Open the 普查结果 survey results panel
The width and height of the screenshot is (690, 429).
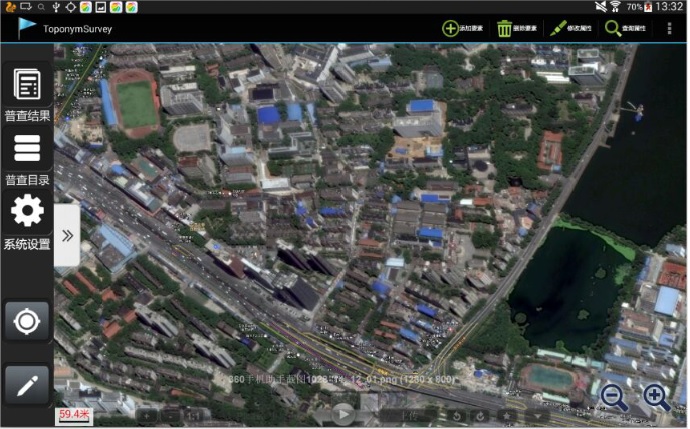pyautogui.click(x=27, y=94)
